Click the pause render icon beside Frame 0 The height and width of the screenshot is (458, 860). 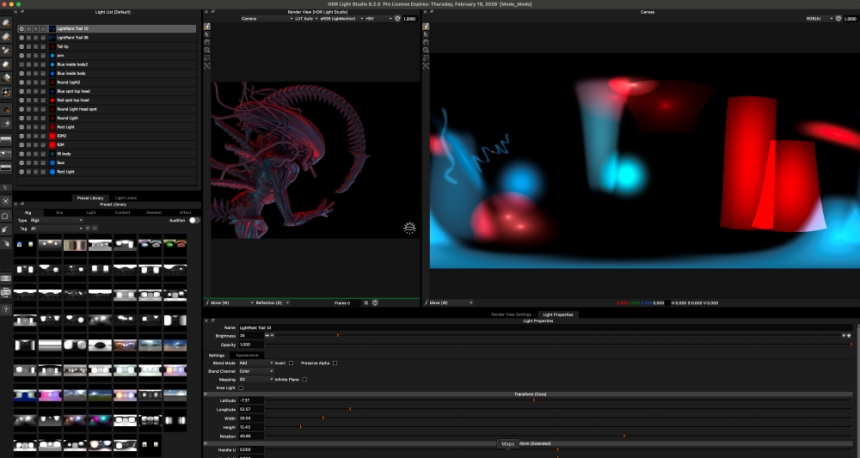(366, 303)
